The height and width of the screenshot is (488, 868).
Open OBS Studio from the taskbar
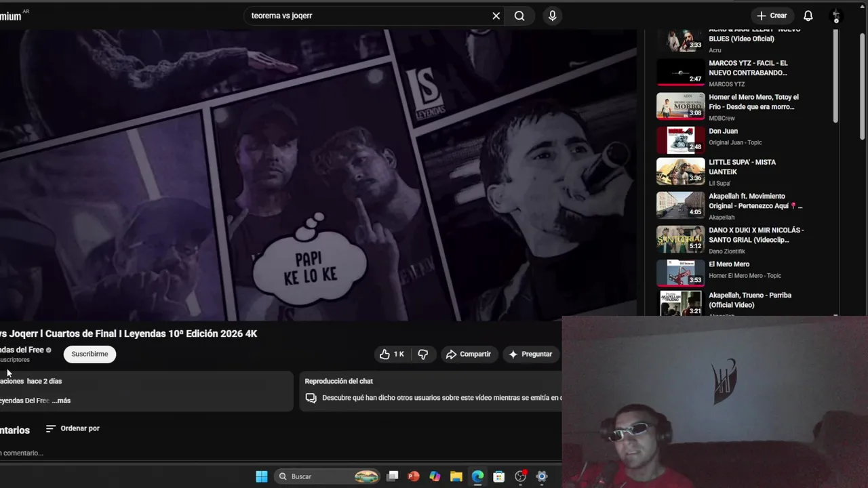tap(521, 476)
